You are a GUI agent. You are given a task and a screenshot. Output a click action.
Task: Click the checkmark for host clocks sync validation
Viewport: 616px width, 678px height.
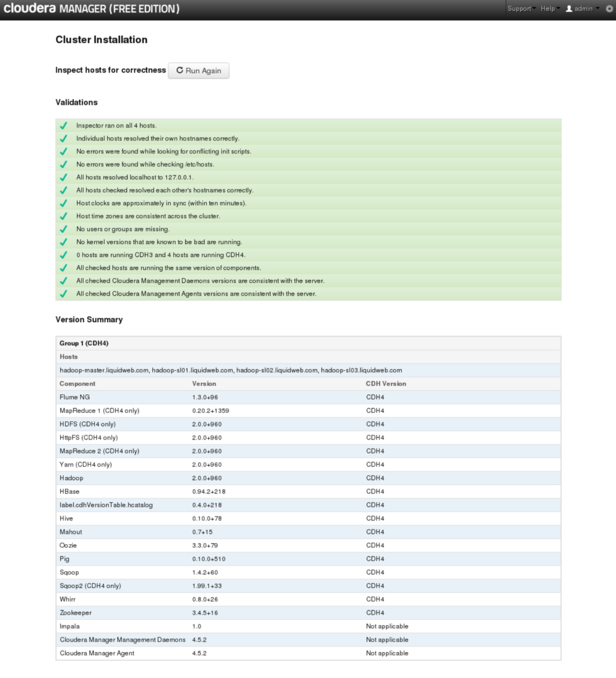(x=63, y=203)
